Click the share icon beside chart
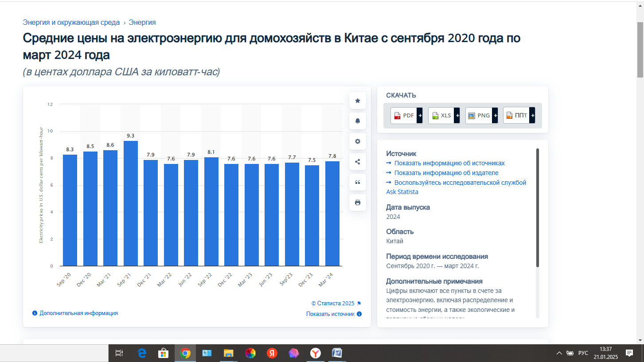644x362 pixels. tap(357, 162)
